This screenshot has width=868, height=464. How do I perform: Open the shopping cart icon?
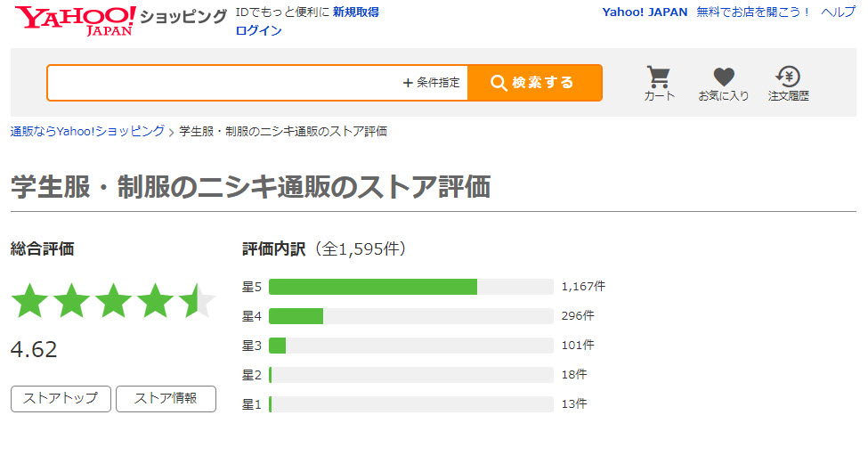(x=659, y=77)
